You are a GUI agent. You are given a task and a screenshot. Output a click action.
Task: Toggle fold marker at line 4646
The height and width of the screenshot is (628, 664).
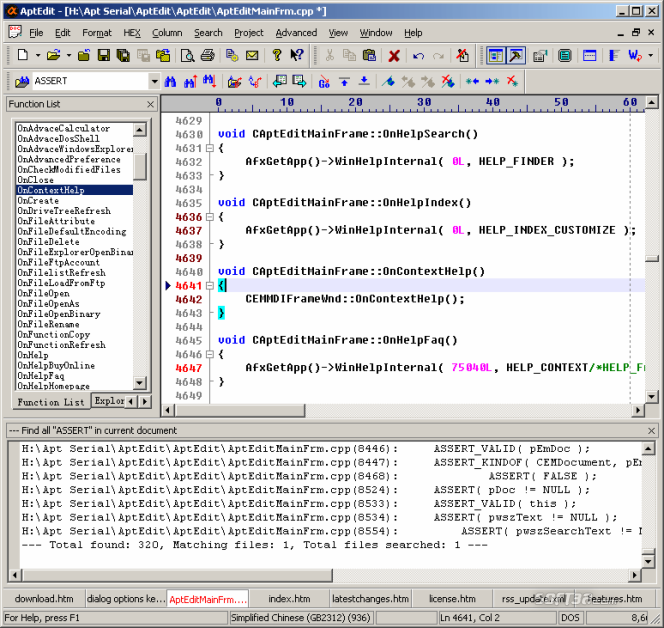click(x=209, y=354)
